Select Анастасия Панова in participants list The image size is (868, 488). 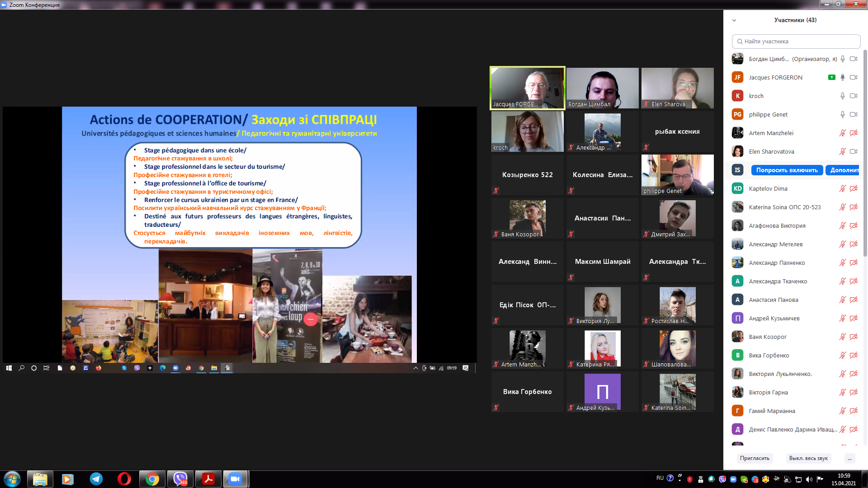774,300
